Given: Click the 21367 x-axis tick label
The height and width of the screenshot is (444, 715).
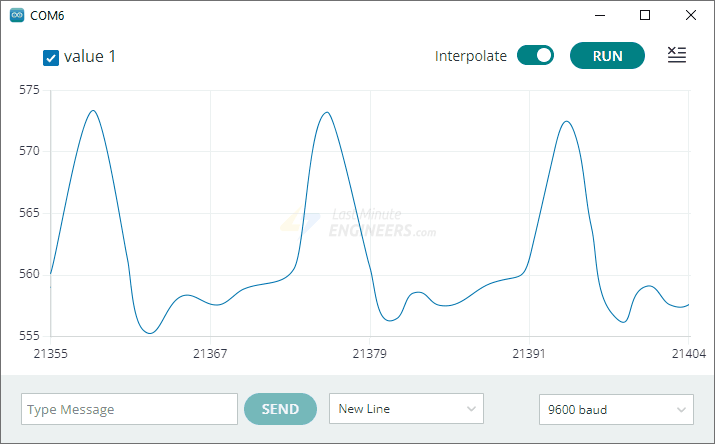Looking at the screenshot, I should click(210, 354).
